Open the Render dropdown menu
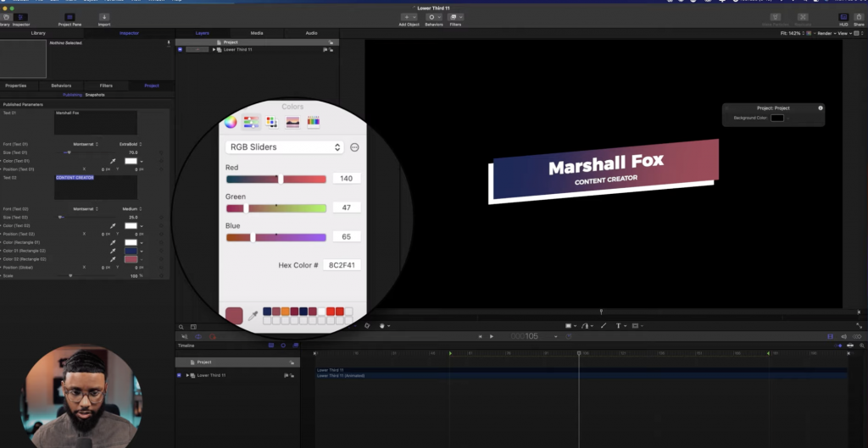This screenshot has width=868, height=448. coord(826,33)
